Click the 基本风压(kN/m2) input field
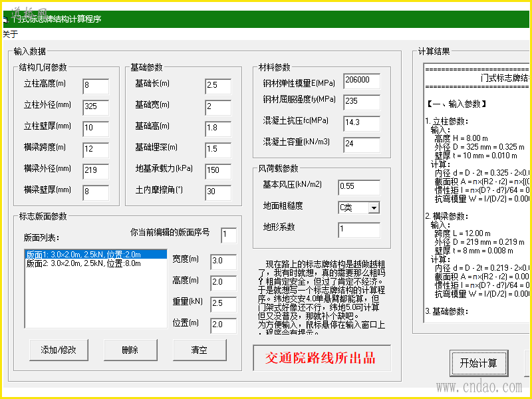Screen dimensions: 532x399 pos(359,188)
